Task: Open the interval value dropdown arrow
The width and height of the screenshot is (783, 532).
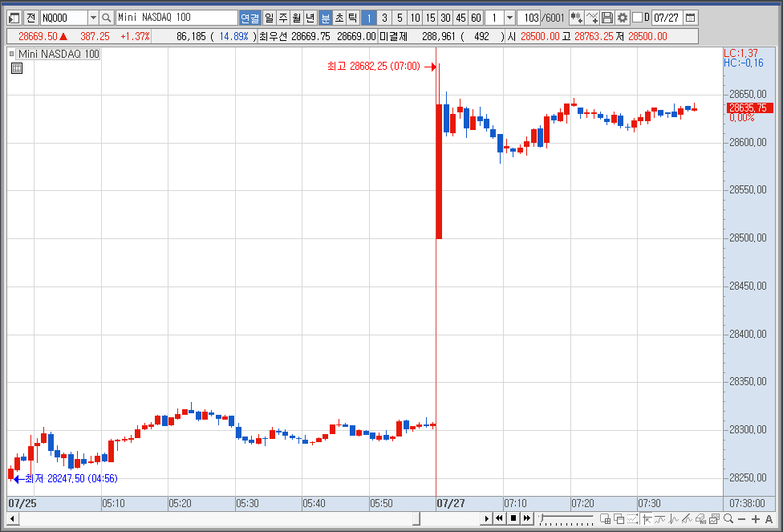Action: pos(509,18)
